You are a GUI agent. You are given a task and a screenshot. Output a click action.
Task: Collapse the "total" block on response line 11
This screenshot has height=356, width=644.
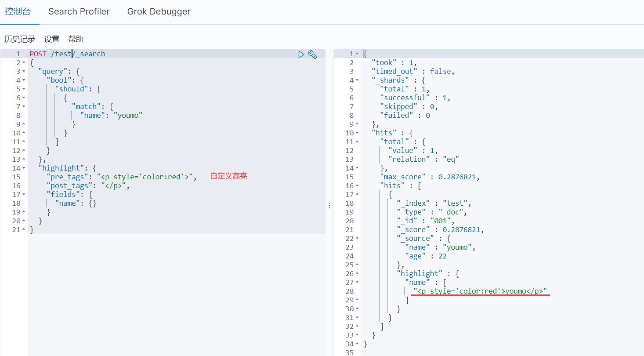click(x=357, y=142)
